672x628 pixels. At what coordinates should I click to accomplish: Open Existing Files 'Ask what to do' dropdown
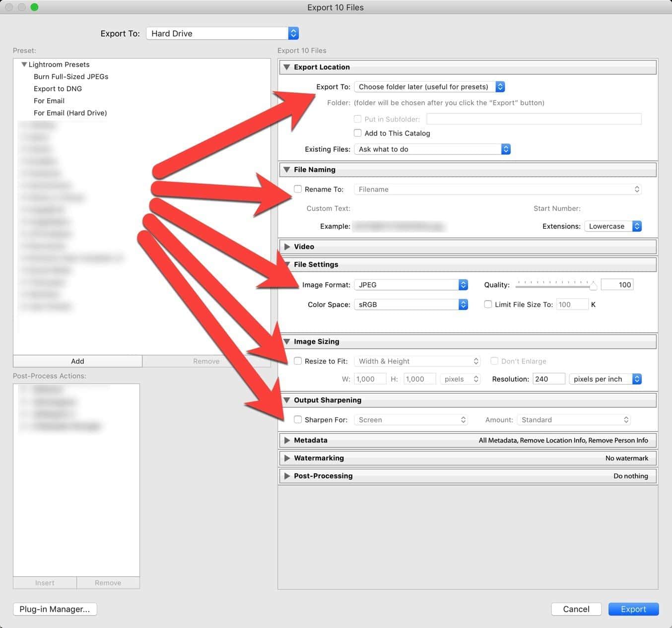[x=432, y=149]
